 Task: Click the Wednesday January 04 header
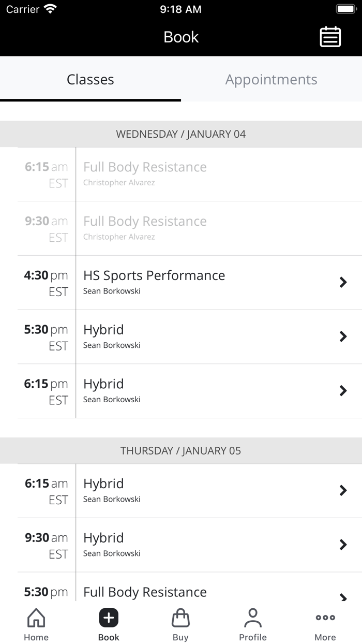181,134
